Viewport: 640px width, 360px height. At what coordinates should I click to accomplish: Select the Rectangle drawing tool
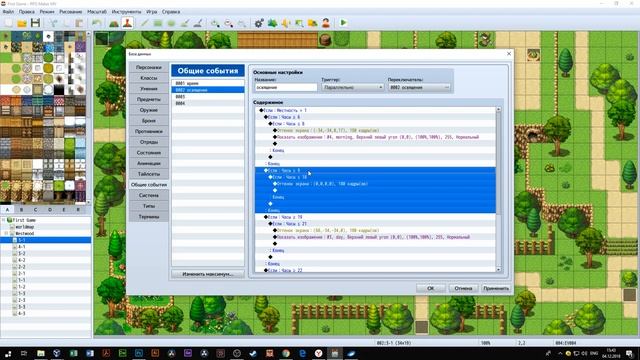pyautogui.click(x=158, y=23)
